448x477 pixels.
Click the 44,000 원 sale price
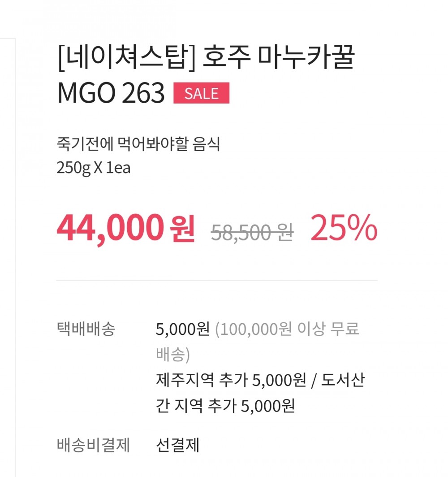click(126, 228)
